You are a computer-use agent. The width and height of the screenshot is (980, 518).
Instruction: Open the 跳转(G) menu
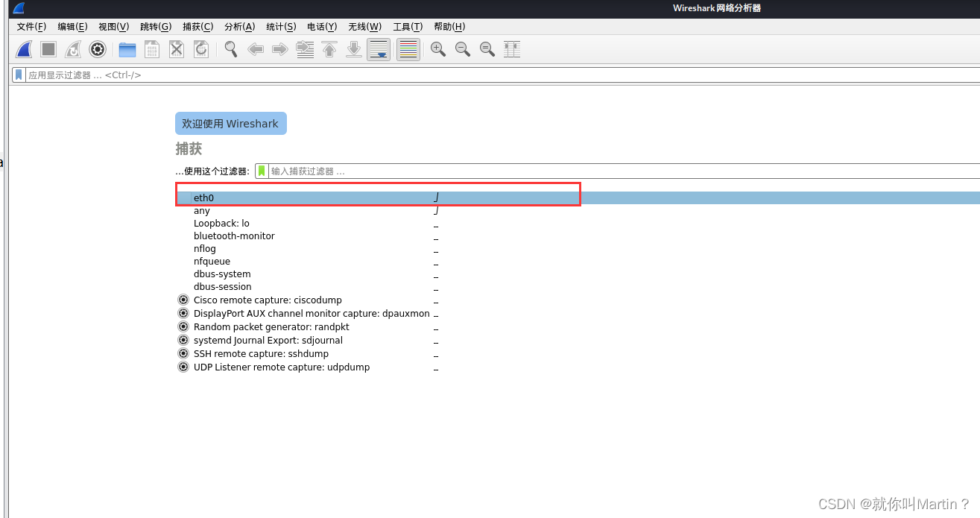tap(156, 27)
